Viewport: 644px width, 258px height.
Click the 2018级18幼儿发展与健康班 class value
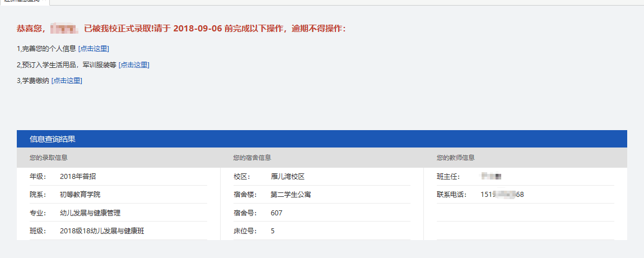tap(102, 231)
